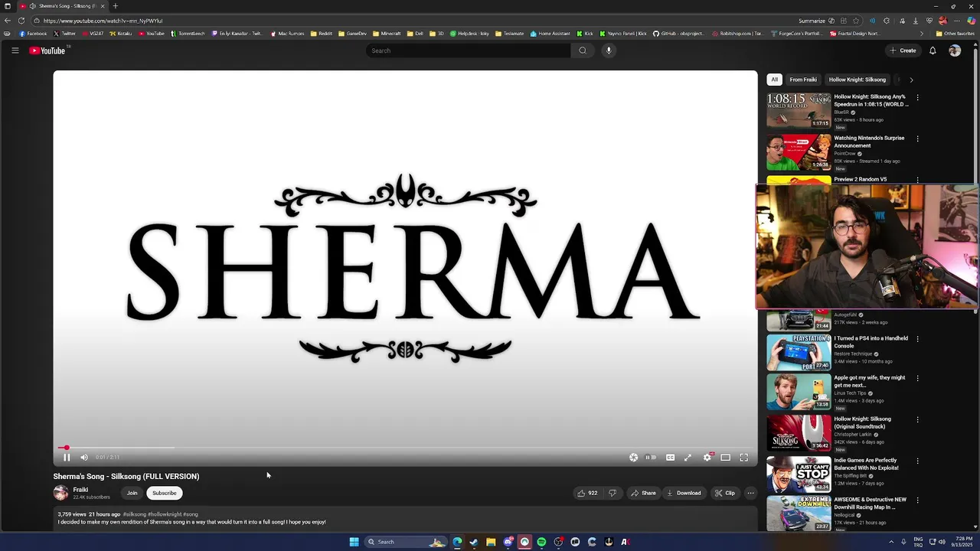
Task: Download the video
Action: 684,493
